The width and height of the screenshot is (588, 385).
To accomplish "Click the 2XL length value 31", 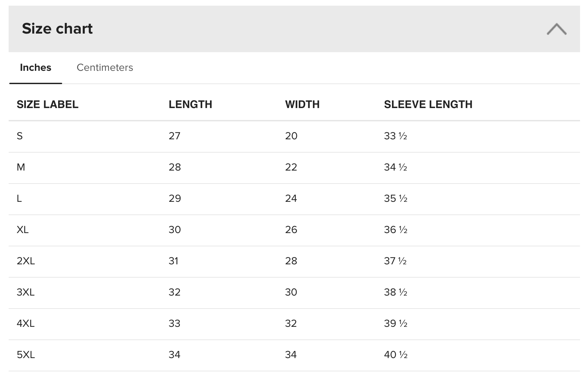I will click(x=173, y=261).
